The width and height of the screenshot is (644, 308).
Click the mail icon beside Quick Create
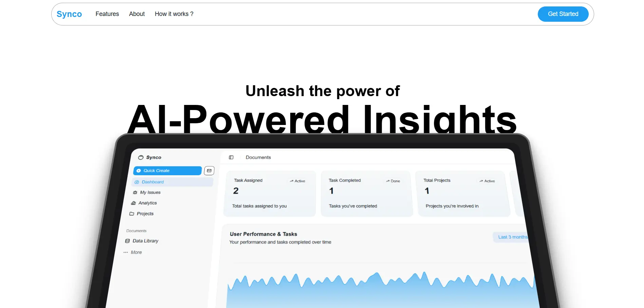click(x=209, y=170)
